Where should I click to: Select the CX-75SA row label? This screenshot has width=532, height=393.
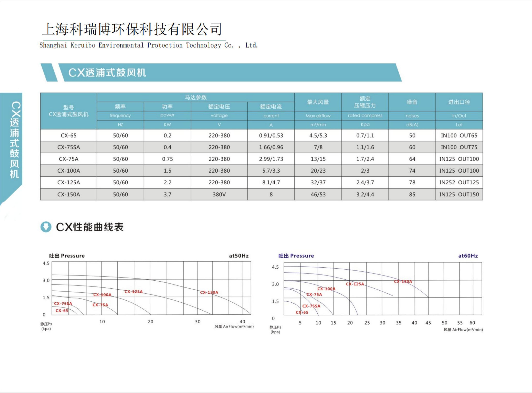pos(68,147)
